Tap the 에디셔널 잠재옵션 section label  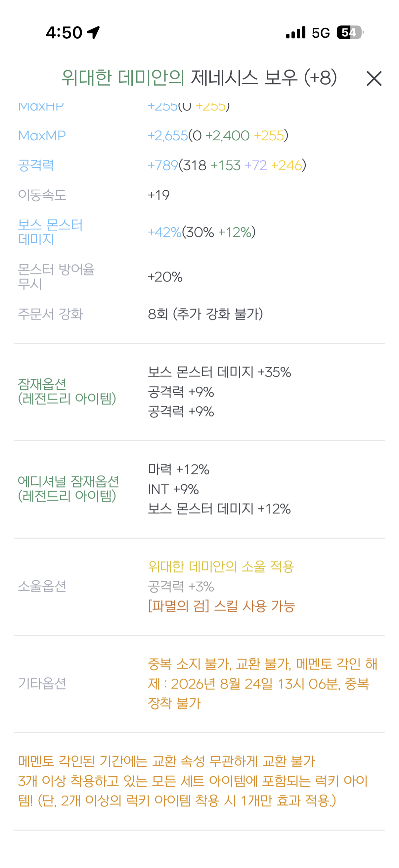click(68, 489)
